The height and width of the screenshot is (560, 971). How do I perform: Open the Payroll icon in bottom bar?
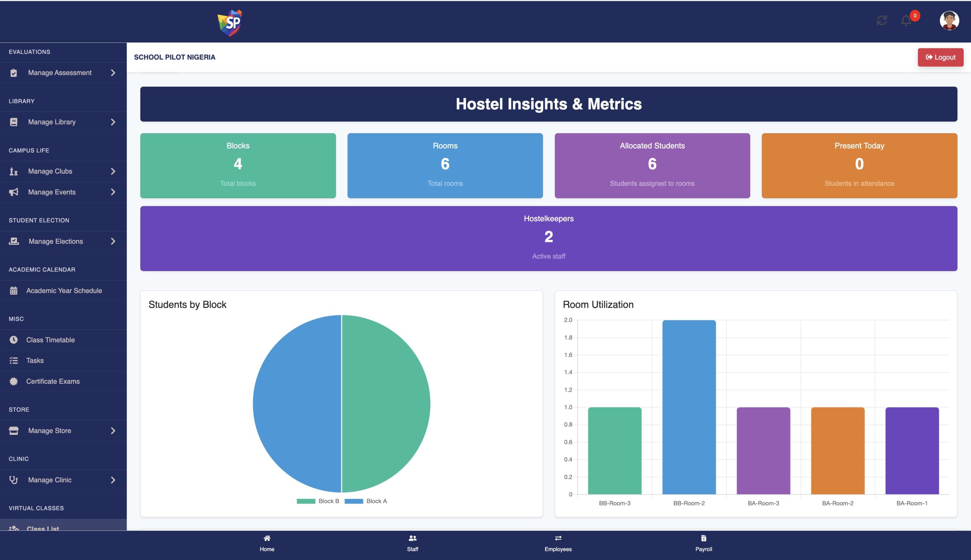pyautogui.click(x=703, y=538)
